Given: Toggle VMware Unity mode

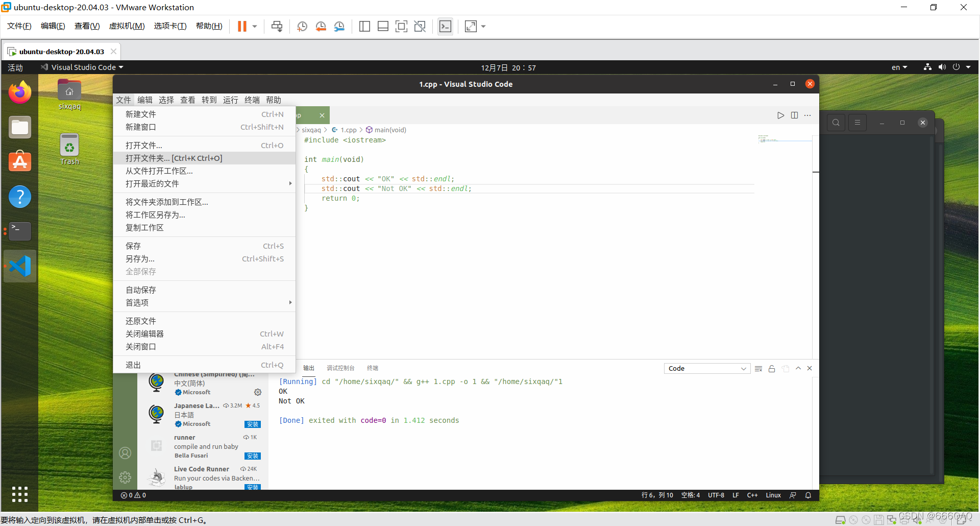Looking at the screenshot, I should click(420, 27).
